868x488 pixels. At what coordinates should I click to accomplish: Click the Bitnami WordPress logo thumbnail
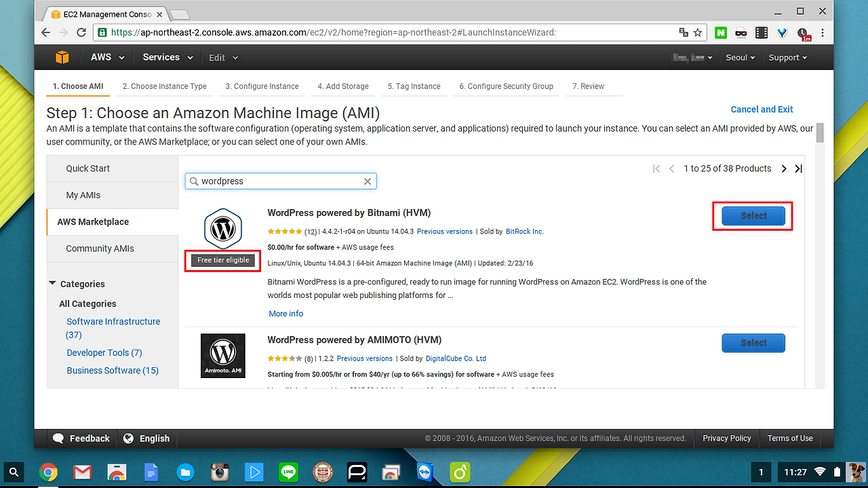pyautogui.click(x=223, y=229)
